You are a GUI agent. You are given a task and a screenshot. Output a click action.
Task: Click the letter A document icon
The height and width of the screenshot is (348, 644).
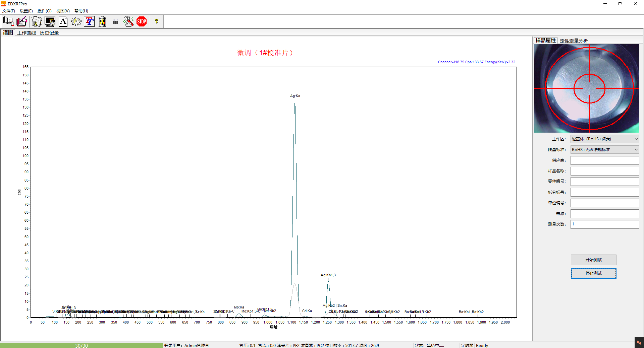(63, 21)
